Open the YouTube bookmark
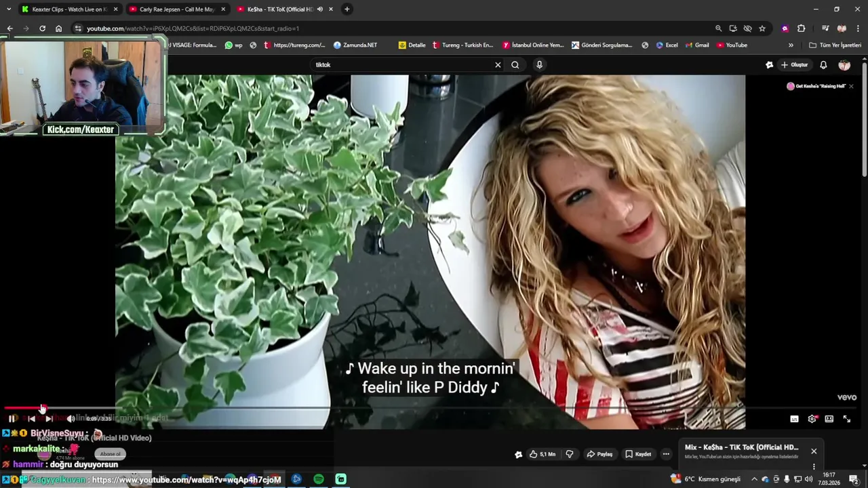This screenshot has height=488, width=868. [732, 45]
